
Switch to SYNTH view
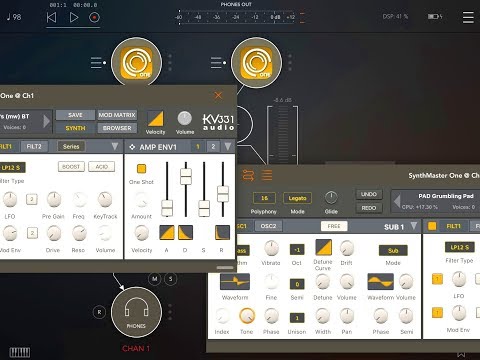[75, 128]
